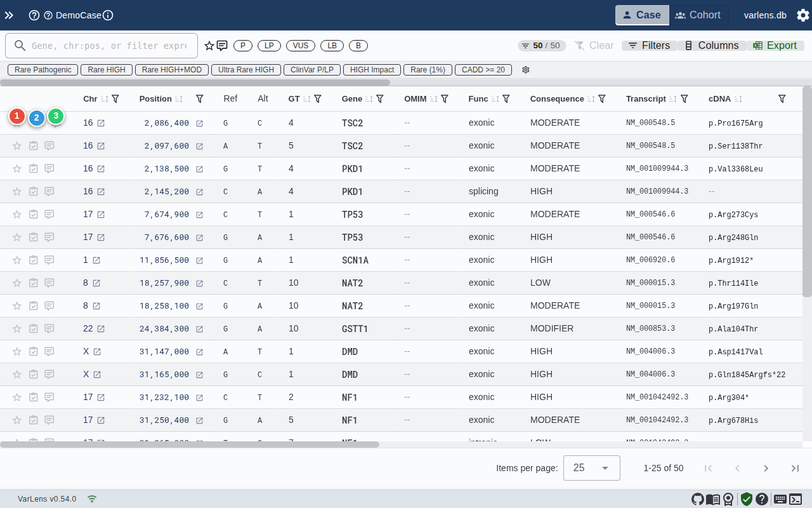Star the first TSC2 variant row

[16, 123]
